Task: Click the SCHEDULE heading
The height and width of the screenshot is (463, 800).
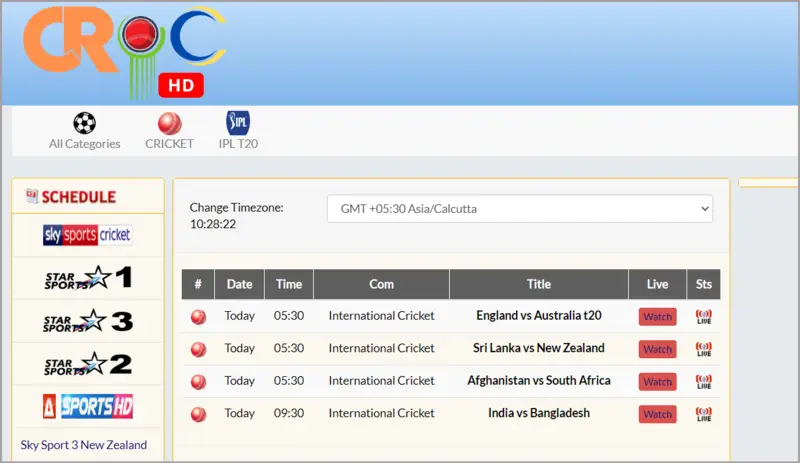Action: coord(79,197)
